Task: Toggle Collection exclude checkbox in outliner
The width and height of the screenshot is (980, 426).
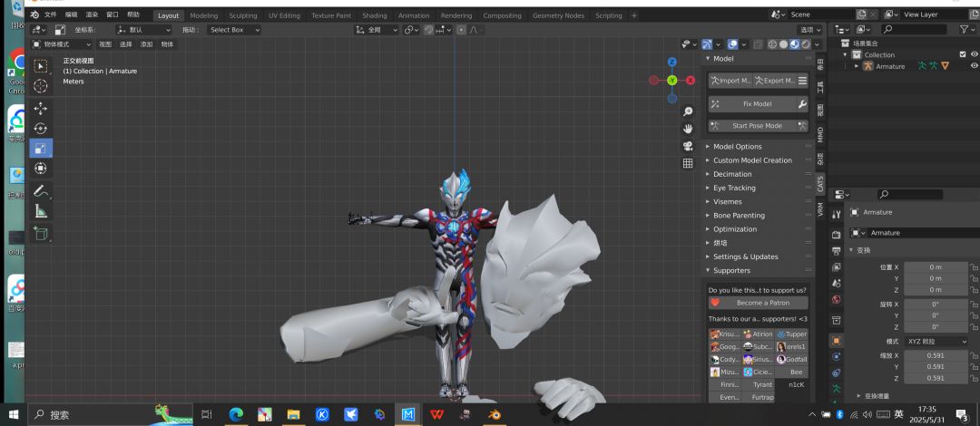Action: 963,55
